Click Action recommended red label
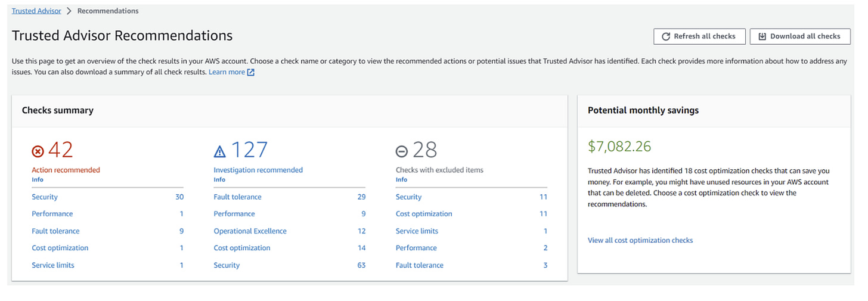Screen dimensions: 868x301 [x=66, y=170]
